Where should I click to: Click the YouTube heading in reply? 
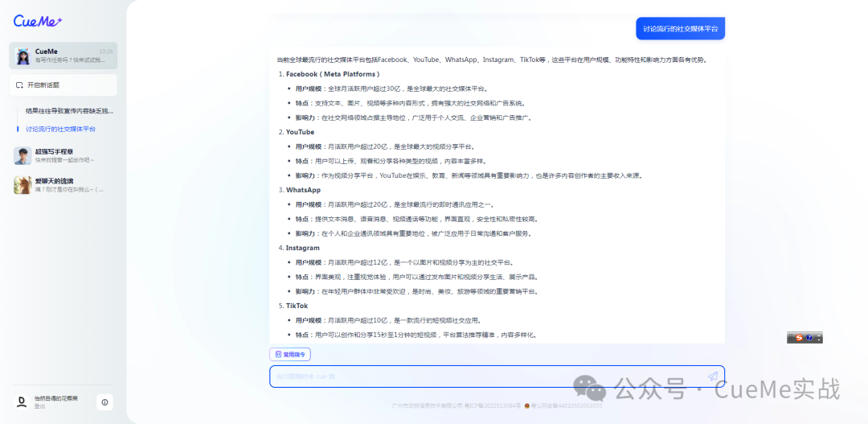300,132
